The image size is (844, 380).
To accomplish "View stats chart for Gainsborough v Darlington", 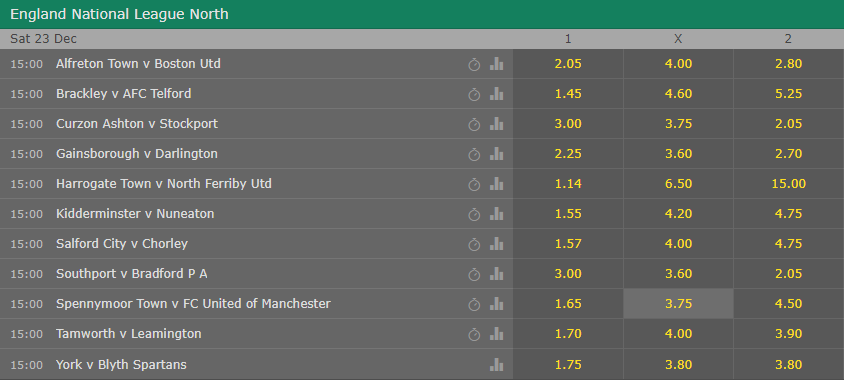I will tap(496, 154).
